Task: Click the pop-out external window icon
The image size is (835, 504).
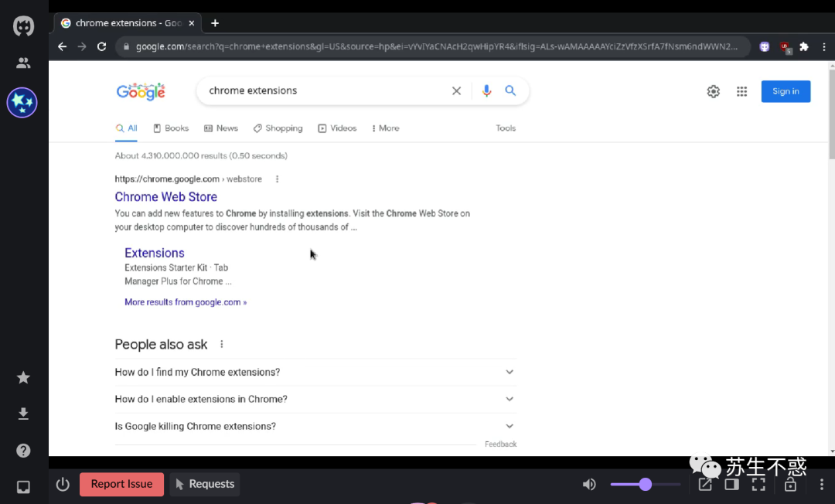Action: point(705,485)
